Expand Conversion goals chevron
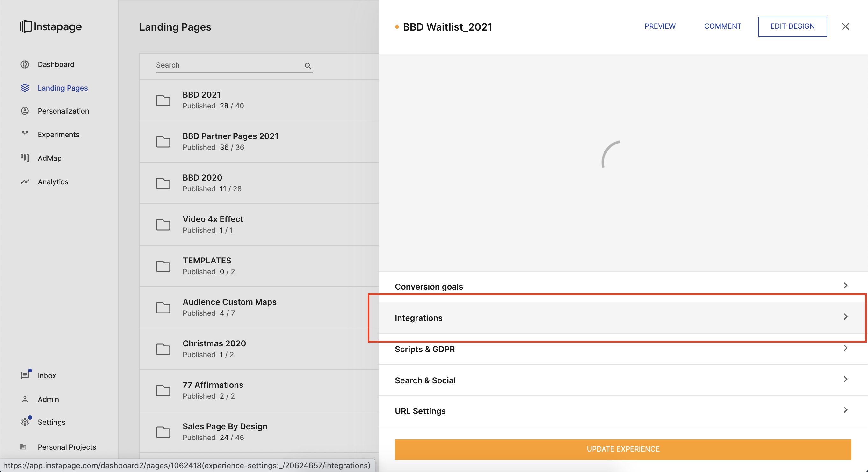This screenshot has height=472, width=868. click(x=845, y=285)
